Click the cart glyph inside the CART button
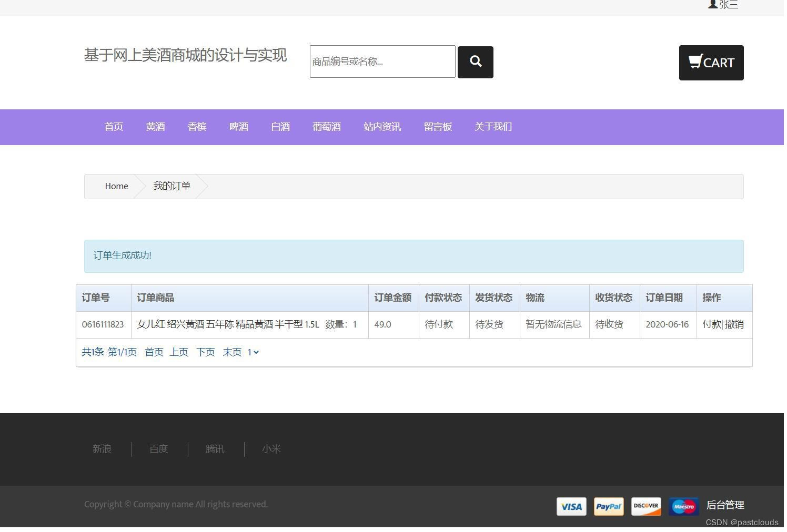 click(x=695, y=62)
